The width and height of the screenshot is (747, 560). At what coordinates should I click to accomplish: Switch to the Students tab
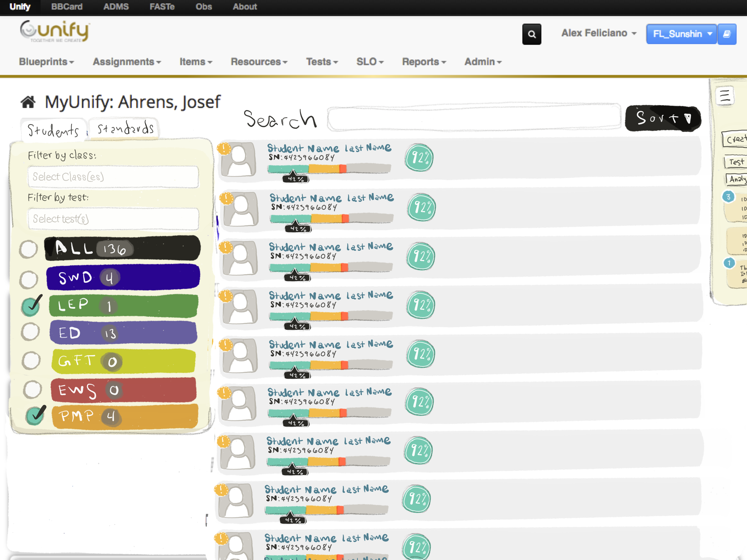53,130
